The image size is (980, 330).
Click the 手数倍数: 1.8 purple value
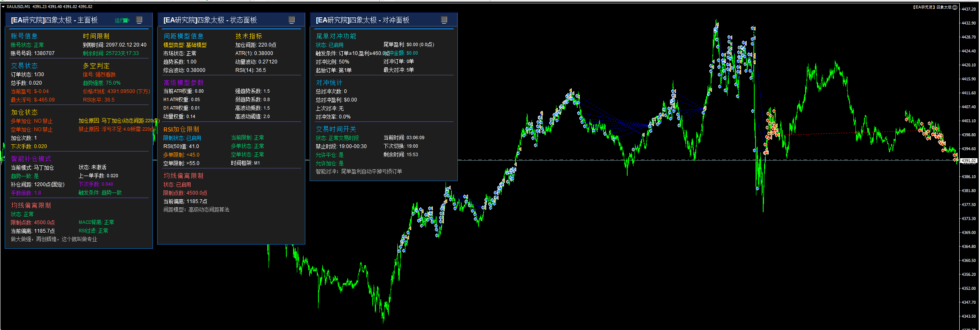pyautogui.click(x=26, y=193)
